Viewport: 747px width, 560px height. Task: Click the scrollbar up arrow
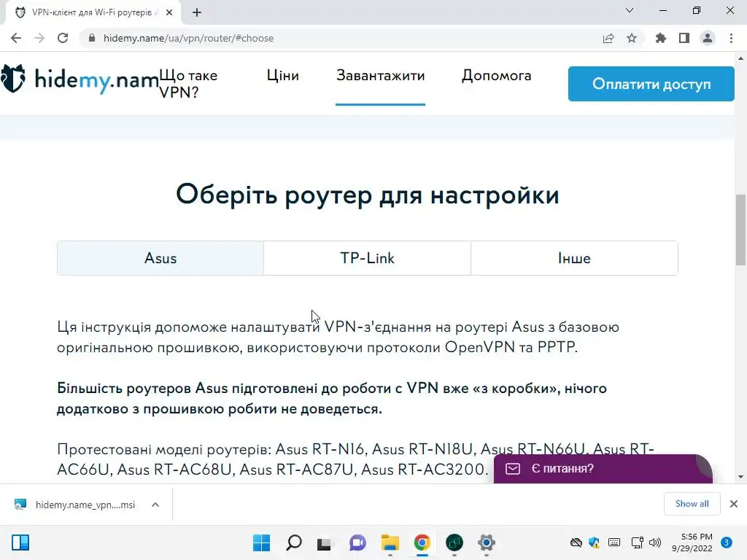pos(740,58)
